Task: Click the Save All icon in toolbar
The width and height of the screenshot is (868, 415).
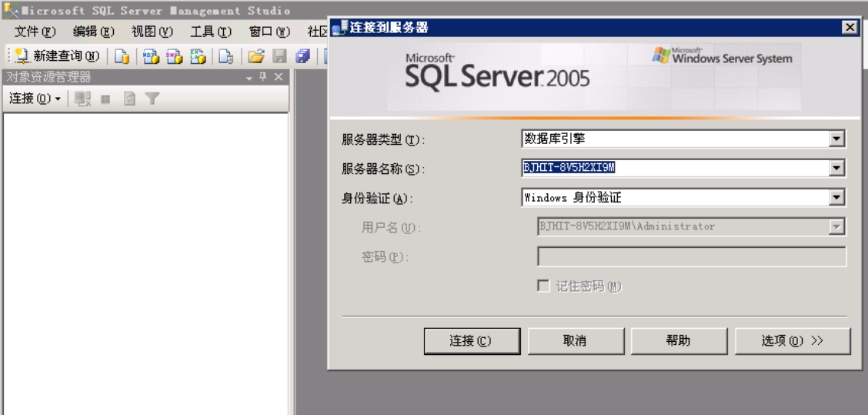Action: click(303, 56)
